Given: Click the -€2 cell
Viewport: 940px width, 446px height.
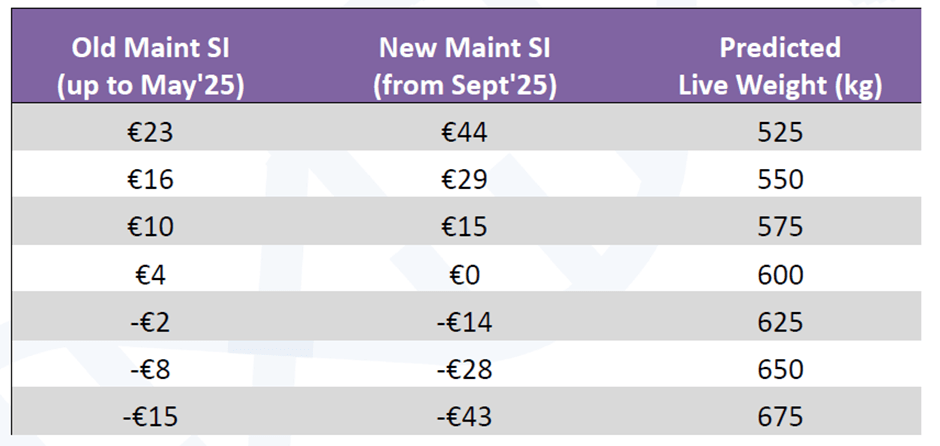Looking at the screenshot, I should pyautogui.click(x=152, y=322).
